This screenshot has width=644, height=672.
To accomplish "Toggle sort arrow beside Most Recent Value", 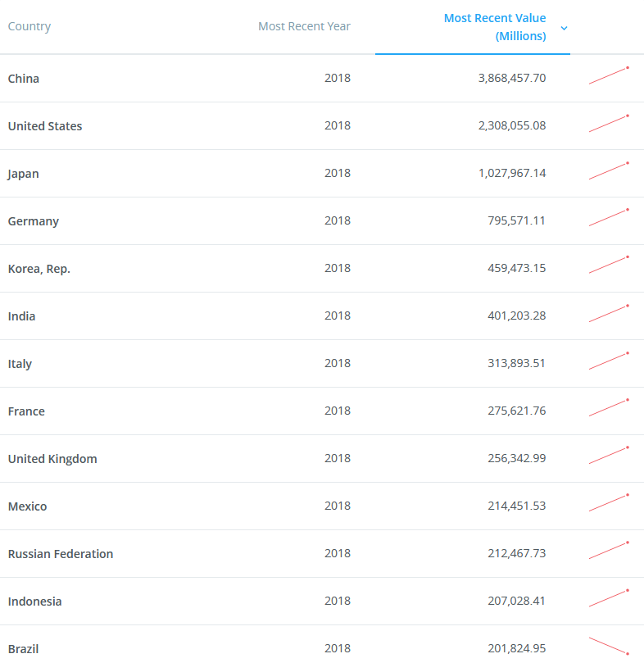I will tap(564, 28).
